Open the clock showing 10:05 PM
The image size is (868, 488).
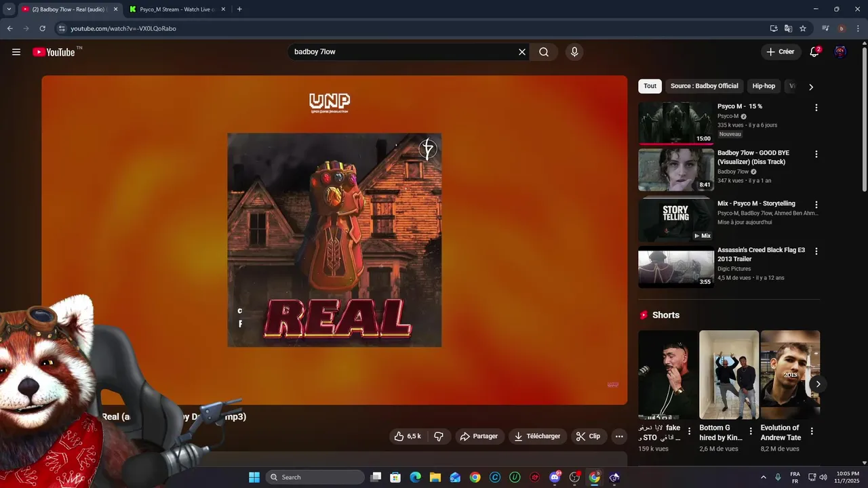click(848, 477)
